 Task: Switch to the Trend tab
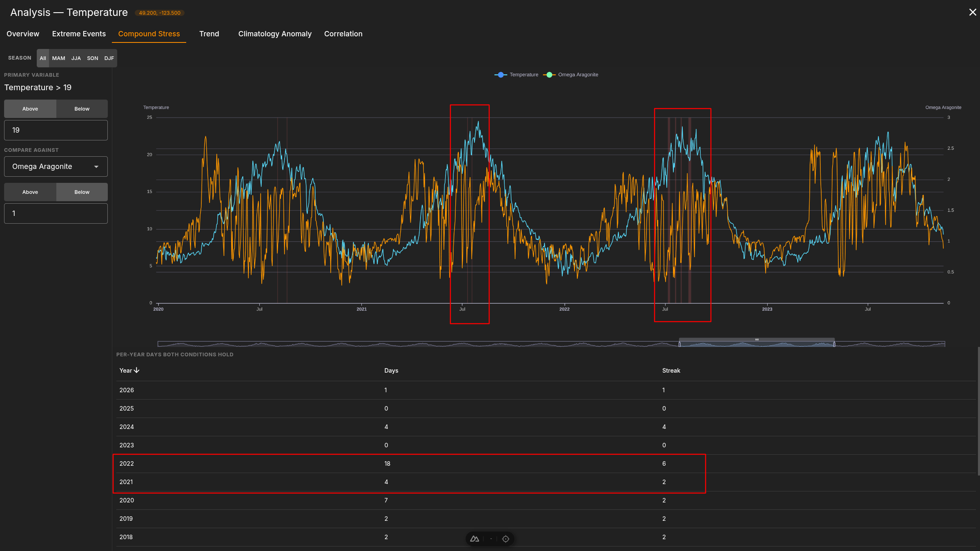coord(209,34)
